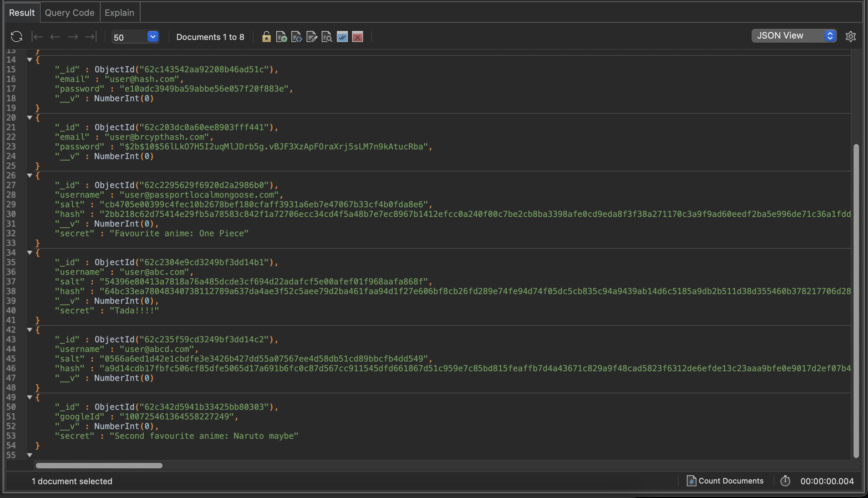
Task: Open the settings gear icon
Action: pos(850,36)
